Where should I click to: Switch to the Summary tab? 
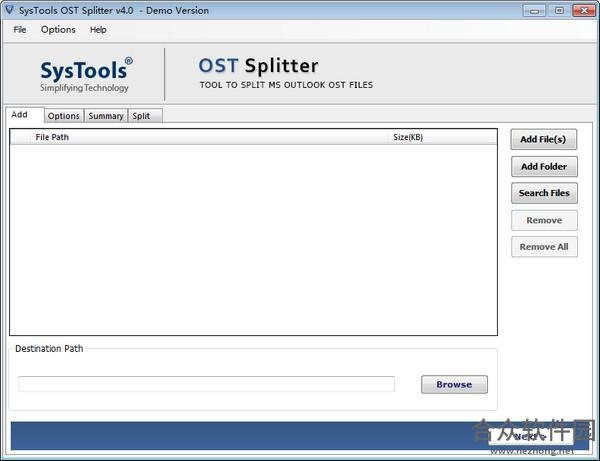pyautogui.click(x=106, y=116)
